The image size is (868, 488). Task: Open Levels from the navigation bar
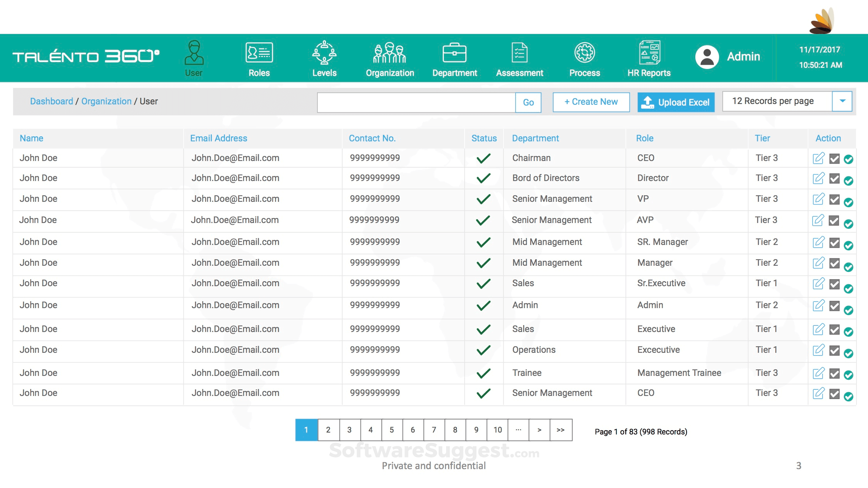pos(324,53)
